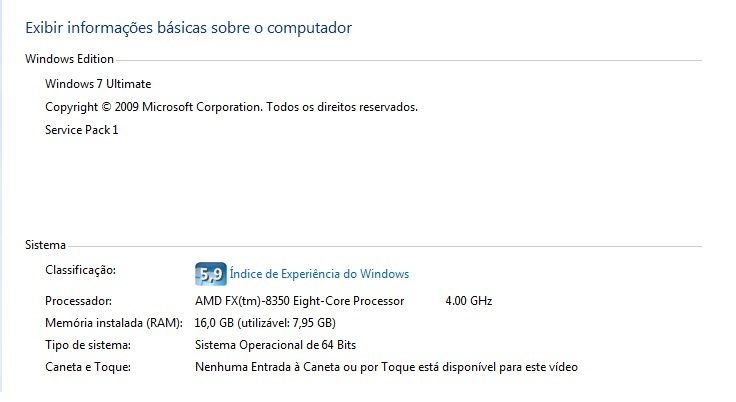Click the Caneta e Toque label
736x402 pixels.
coord(88,367)
